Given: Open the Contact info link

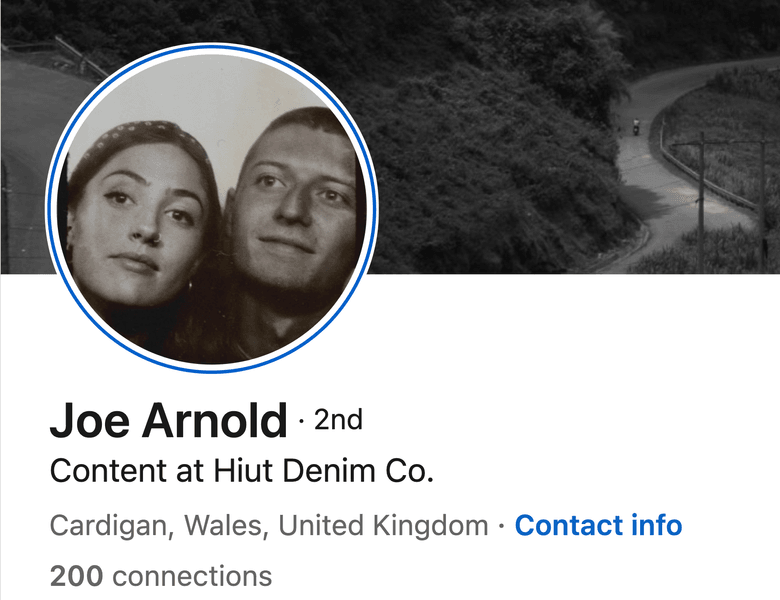Looking at the screenshot, I should [x=598, y=525].
